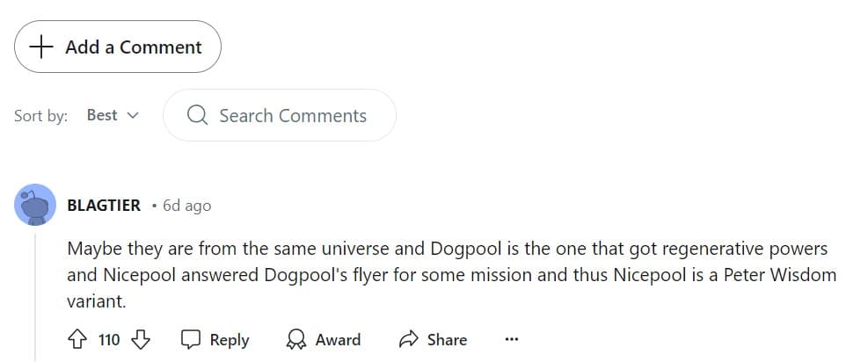Click the Share text label
This screenshot has width=868, height=362.
(447, 339)
